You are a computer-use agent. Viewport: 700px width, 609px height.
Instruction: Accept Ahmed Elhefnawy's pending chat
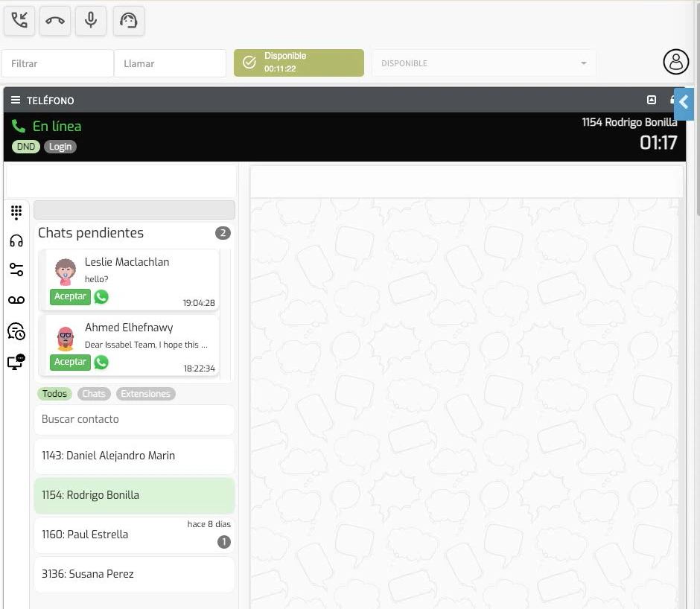click(70, 362)
